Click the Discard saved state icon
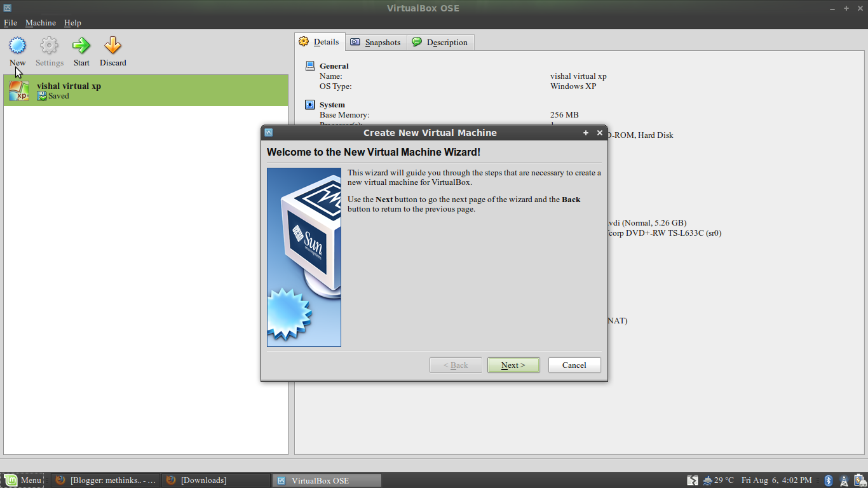The width and height of the screenshot is (868, 488). point(112,46)
